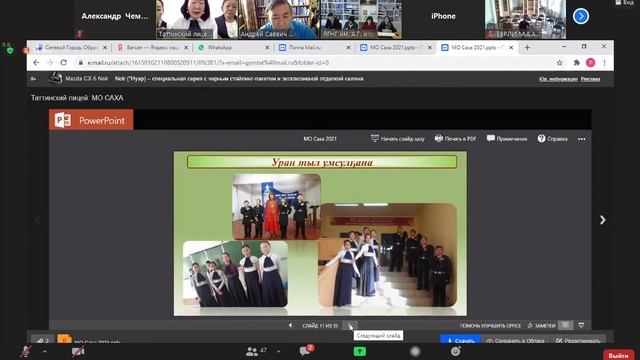Leave the meeting with Выйти button
Screen dimensions: 640x360
[618, 355]
